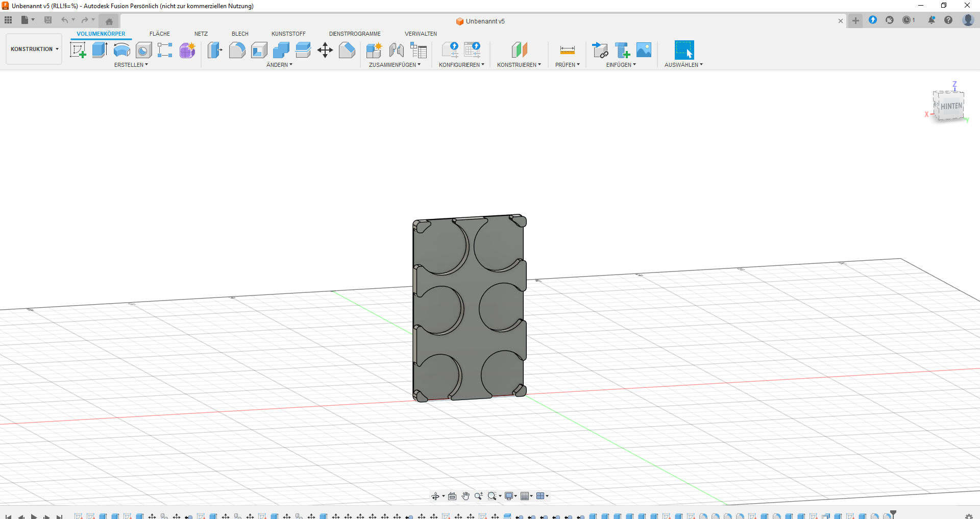980x519 pixels.
Task: Switch to the FLÄCHE tab
Action: click(x=160, y=34)
